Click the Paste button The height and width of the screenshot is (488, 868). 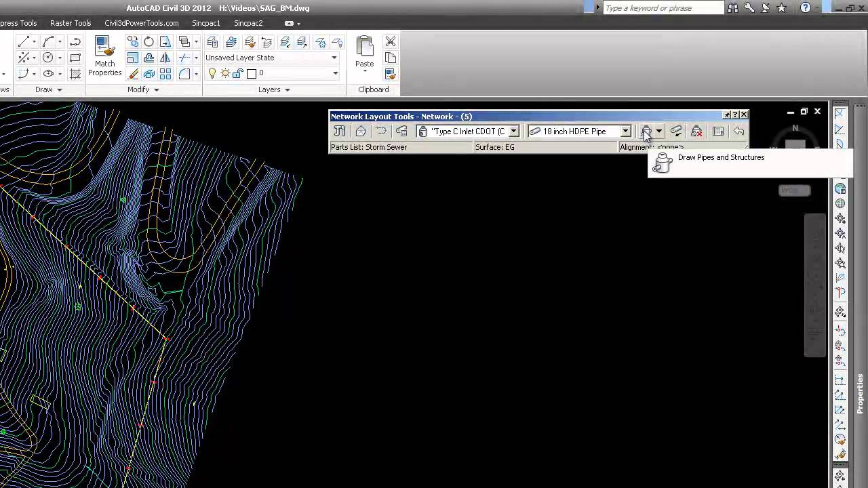365,53
